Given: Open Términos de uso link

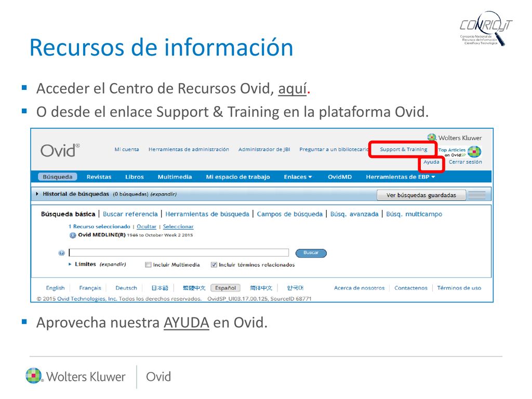Looking at the screenshot, I should point(459,288).
